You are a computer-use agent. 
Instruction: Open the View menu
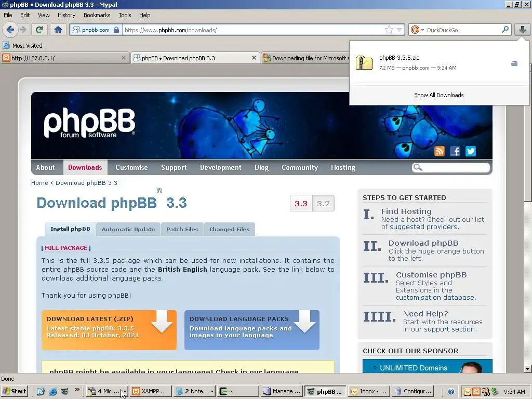tap(44, 15)
